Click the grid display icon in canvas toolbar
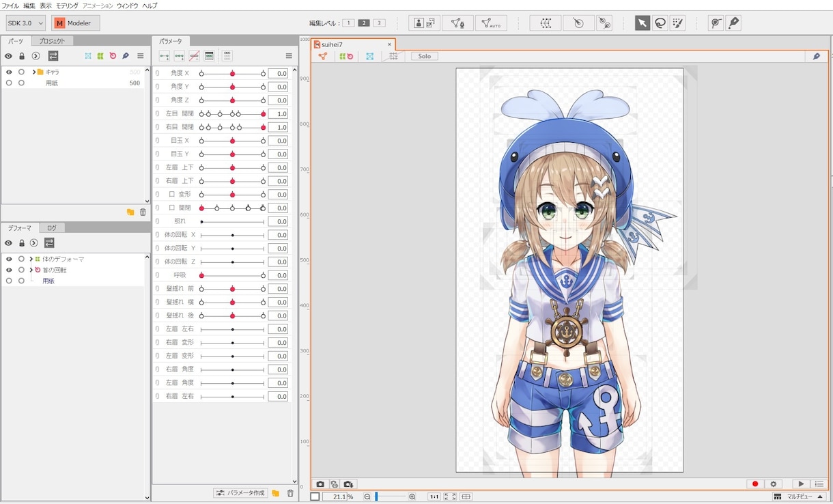 click(x=393, y=56)
